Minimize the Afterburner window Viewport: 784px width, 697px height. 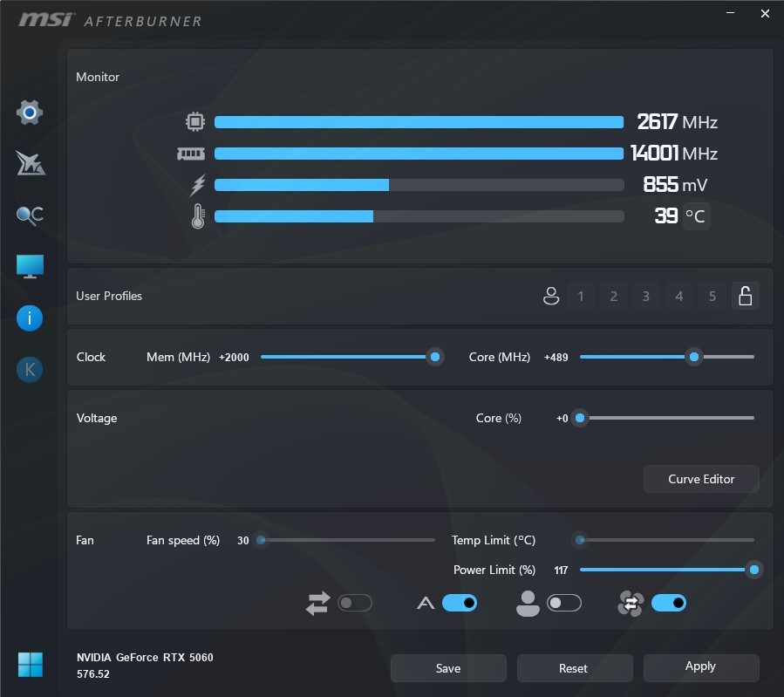point(731,13)
